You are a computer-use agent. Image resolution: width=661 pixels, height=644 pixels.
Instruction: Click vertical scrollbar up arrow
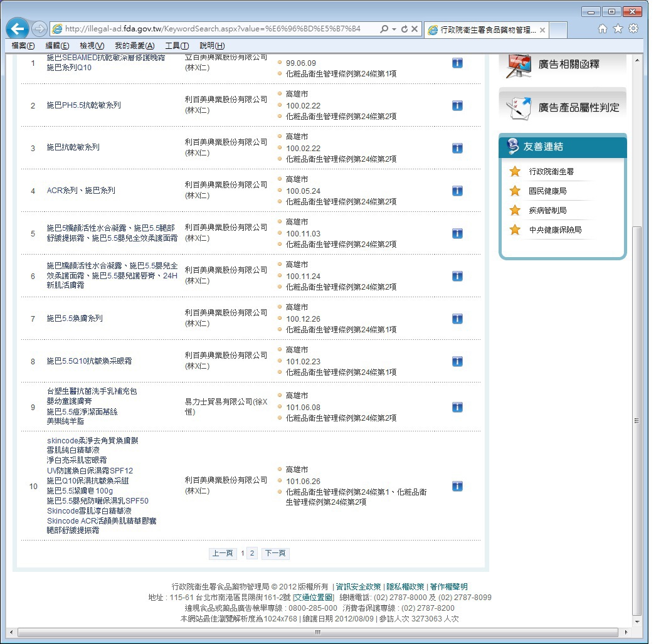click(x=637, y=60)
